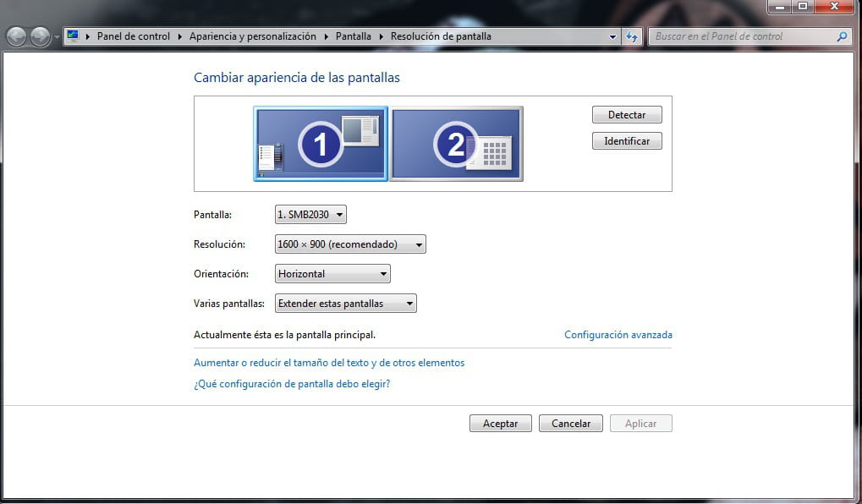
Task: Click the Aplicar button
Action: click(640, 423)
